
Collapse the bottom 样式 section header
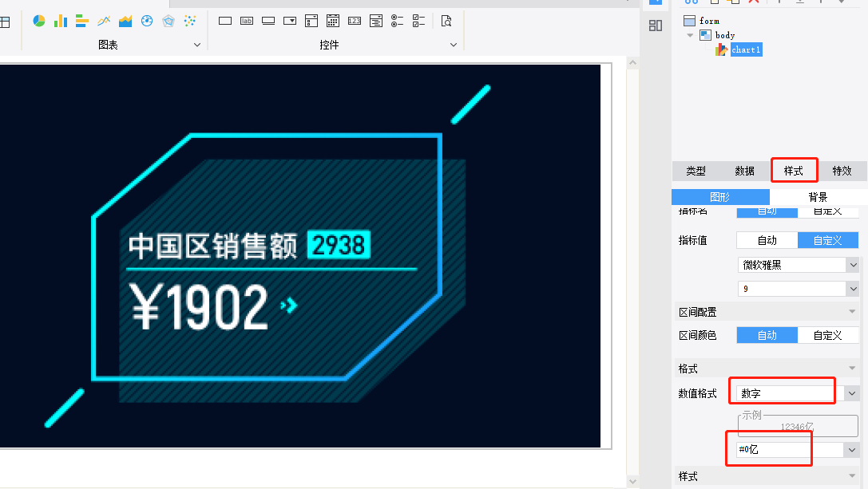pos(852,476)
